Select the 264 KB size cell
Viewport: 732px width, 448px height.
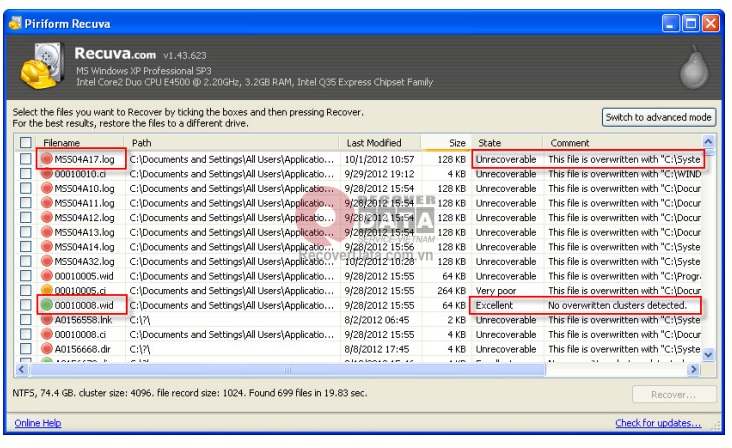[x=451, y=291]
